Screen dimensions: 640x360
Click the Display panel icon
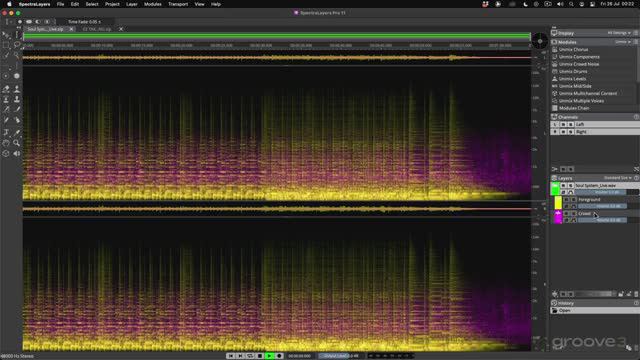point(554,33)
